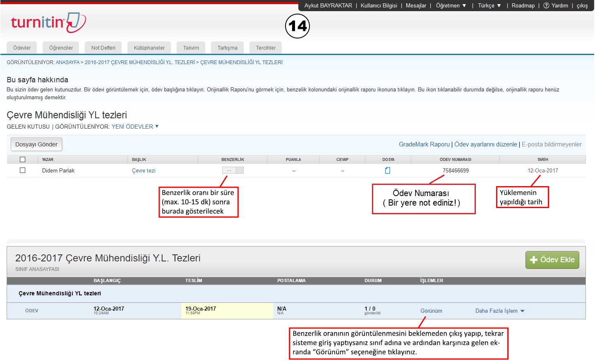This screenshot has height=364, width=595.
Task: Sort by the BAŞLIK column header
Action: (x=139, y=160)
